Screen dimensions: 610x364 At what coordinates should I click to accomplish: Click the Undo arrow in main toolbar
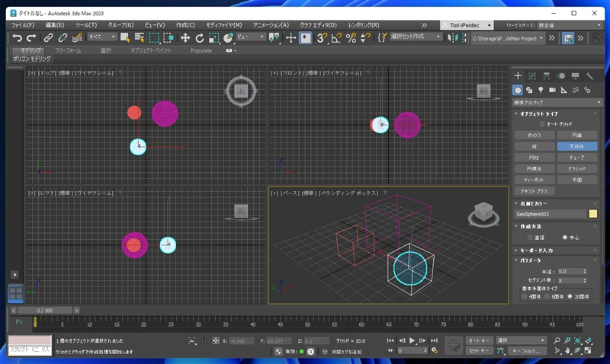[x=17, y=37]
